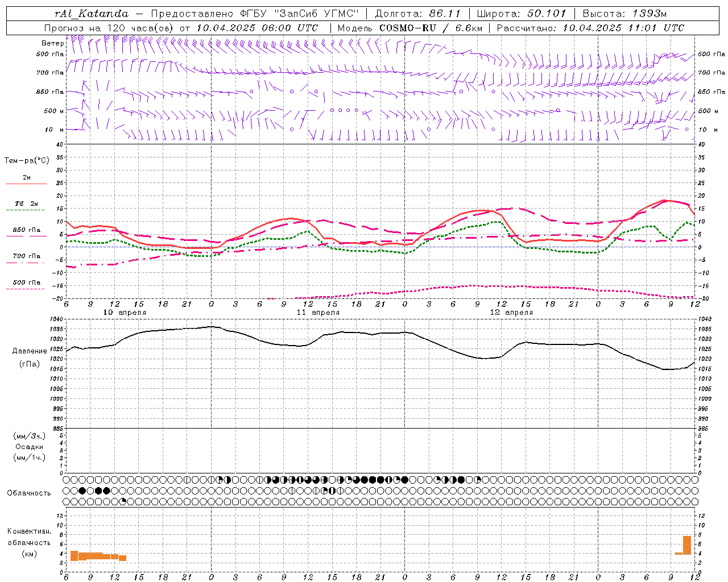
Task: Click the 'Td 2м' dew point legend entry
Action: pos(26,203)
